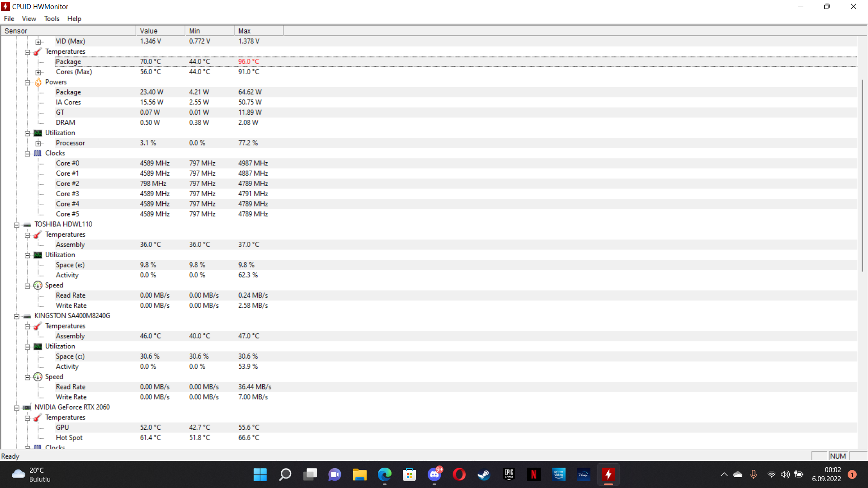The width and height of the screenshot is (868, 488).
Task: Show hidden system tray icons
Action: [x=724, y=474]
